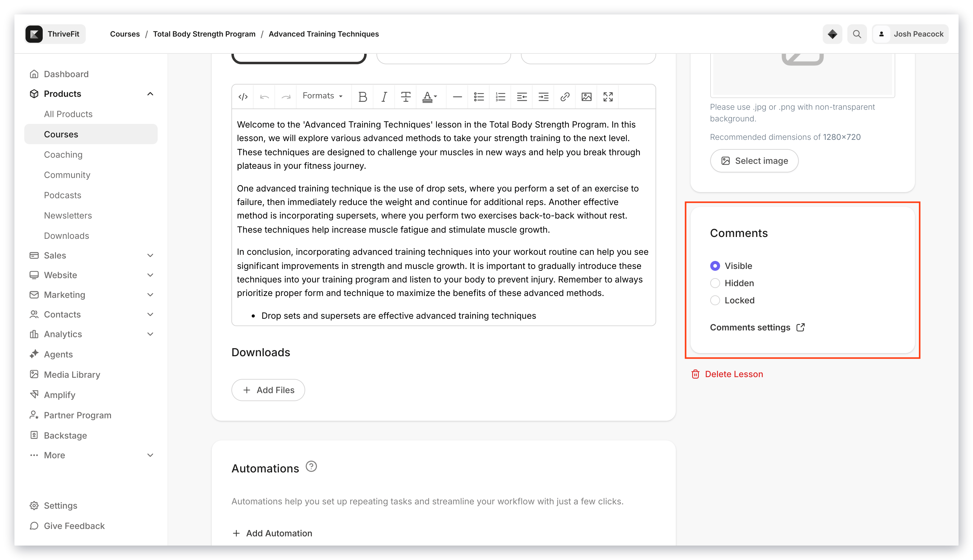Toggle fullscreen editor mode
This screenshot has width=973, height=560.
pyautogui.click(x=608, y=97)
